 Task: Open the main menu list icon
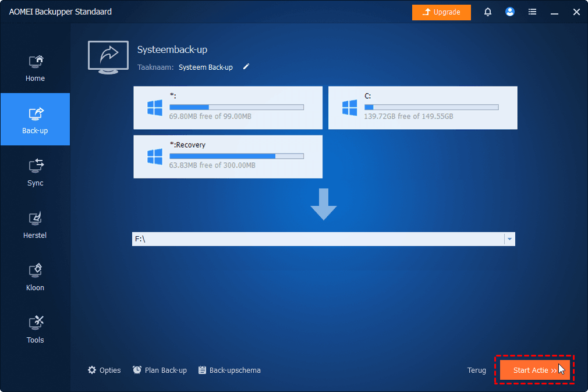[532, 12]
